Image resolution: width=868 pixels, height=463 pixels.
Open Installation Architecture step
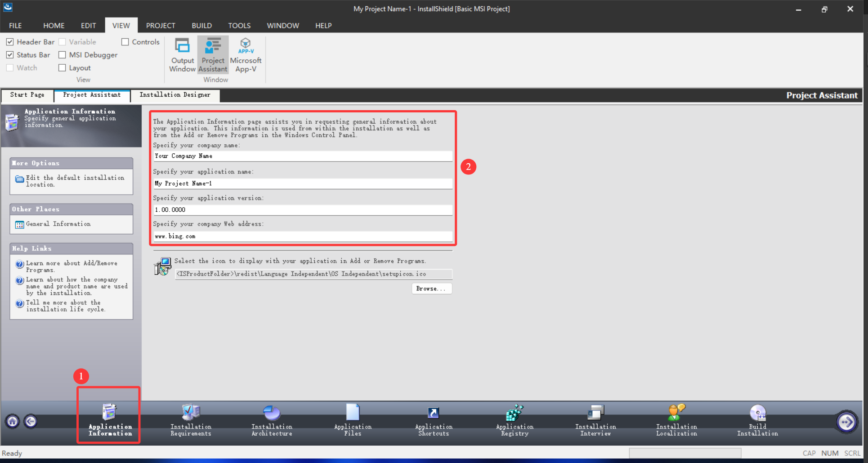(x=272, y=420)
